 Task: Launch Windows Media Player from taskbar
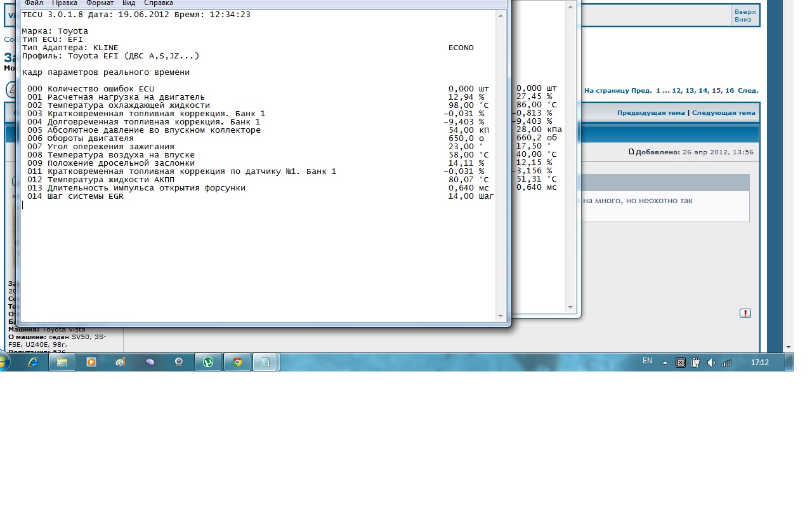pyautogui.click(x=91, y=362)
